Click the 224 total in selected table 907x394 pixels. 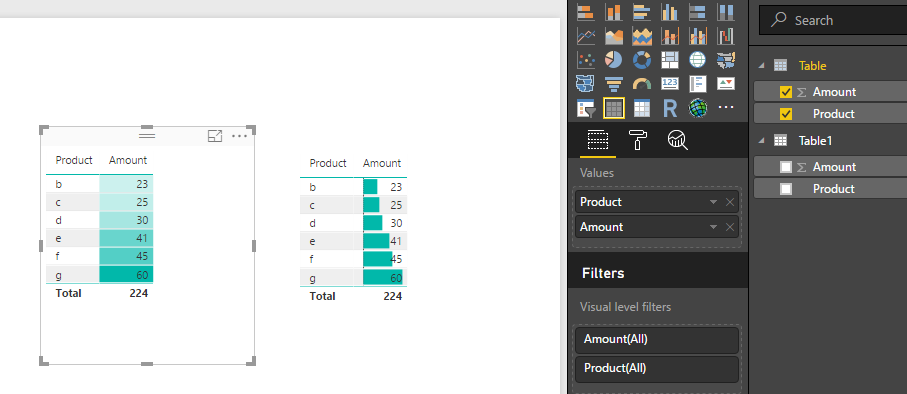[139, 293]
